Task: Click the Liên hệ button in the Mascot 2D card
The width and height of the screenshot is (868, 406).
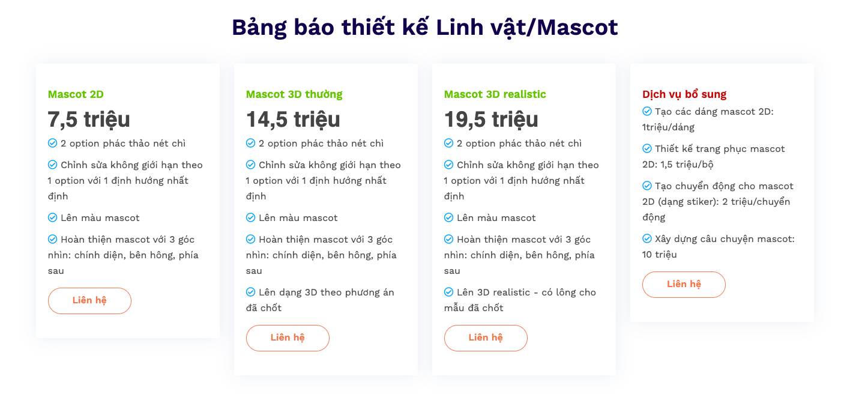Action: pyautogui.click(x=89, y=300)
